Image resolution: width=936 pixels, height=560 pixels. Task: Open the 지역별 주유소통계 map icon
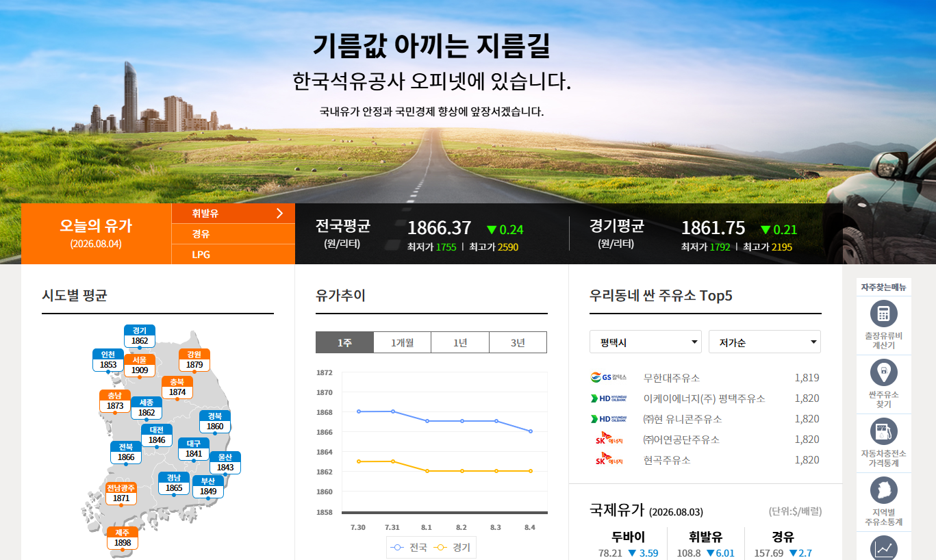point(883,490)
